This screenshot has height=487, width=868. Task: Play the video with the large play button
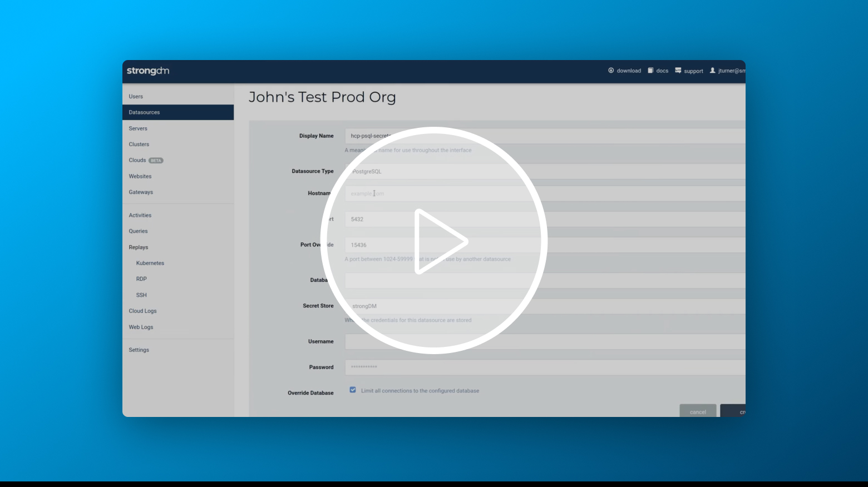tap(434, 241)
